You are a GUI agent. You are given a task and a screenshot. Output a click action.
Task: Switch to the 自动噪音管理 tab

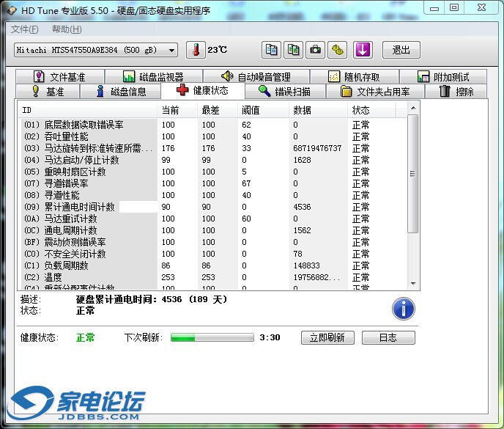[256, 76]
